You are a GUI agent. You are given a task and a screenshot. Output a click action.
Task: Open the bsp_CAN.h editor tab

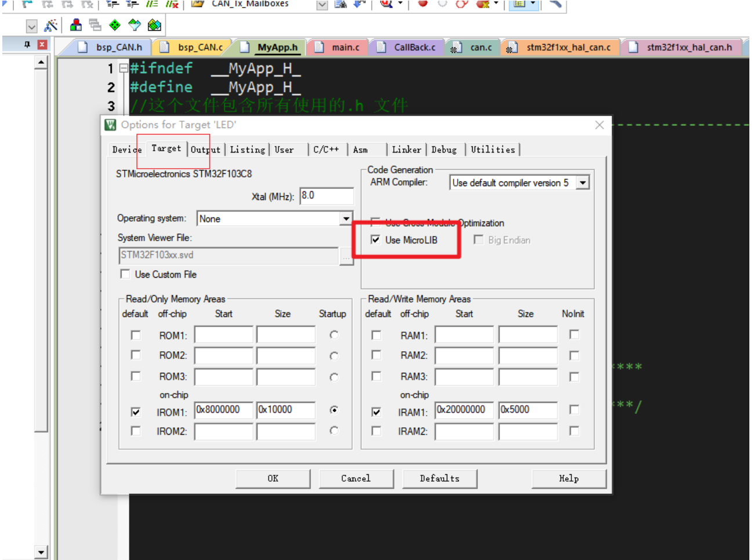tap(112, 48)
